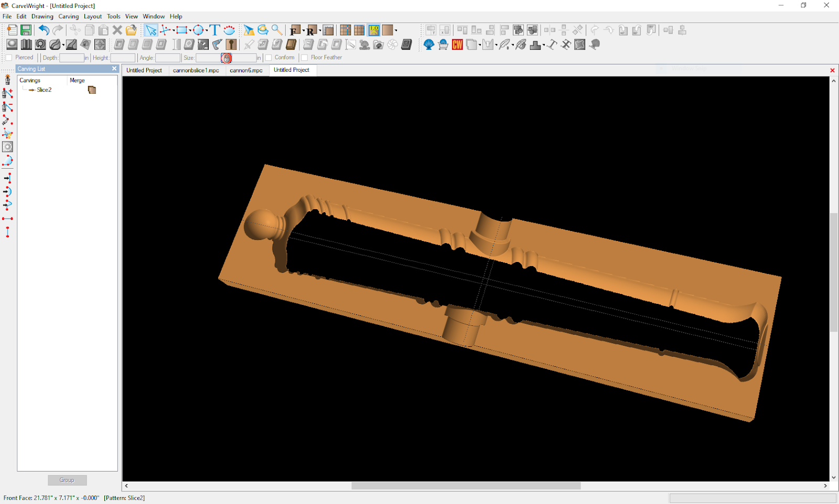Select Slice2 in the Carving List
The width and height of the screenshot is (839, 504).
tap(44, 90)
